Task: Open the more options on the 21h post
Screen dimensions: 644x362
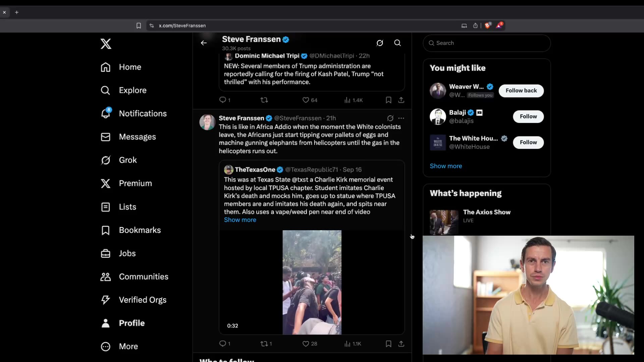Action: 401,118
